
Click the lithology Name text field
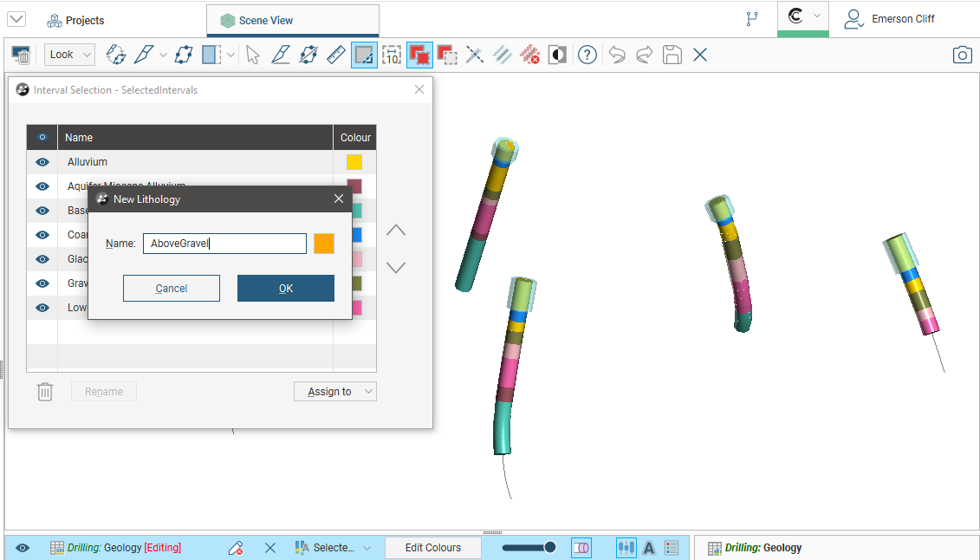[224, 244]
